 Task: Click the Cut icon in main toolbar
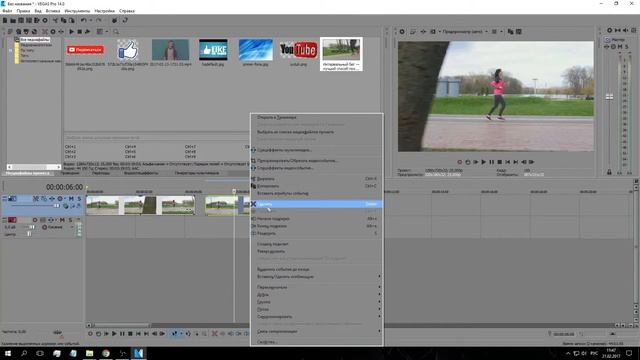[x=55, y=20]
